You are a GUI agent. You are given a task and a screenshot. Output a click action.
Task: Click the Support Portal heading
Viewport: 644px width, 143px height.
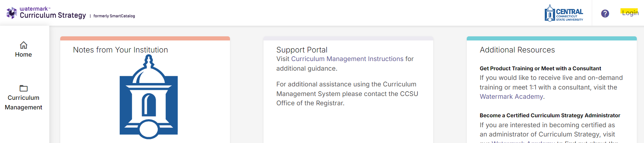[x=302, y=50]
